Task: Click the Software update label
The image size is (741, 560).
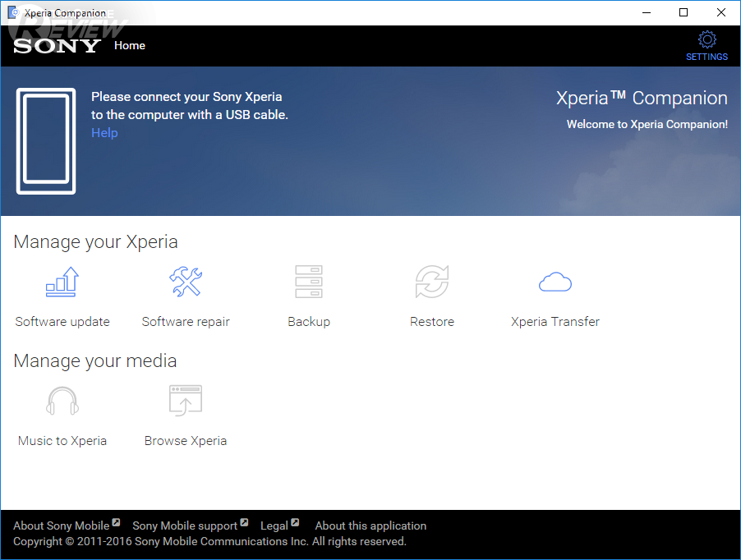Action: tap(62, 322)
